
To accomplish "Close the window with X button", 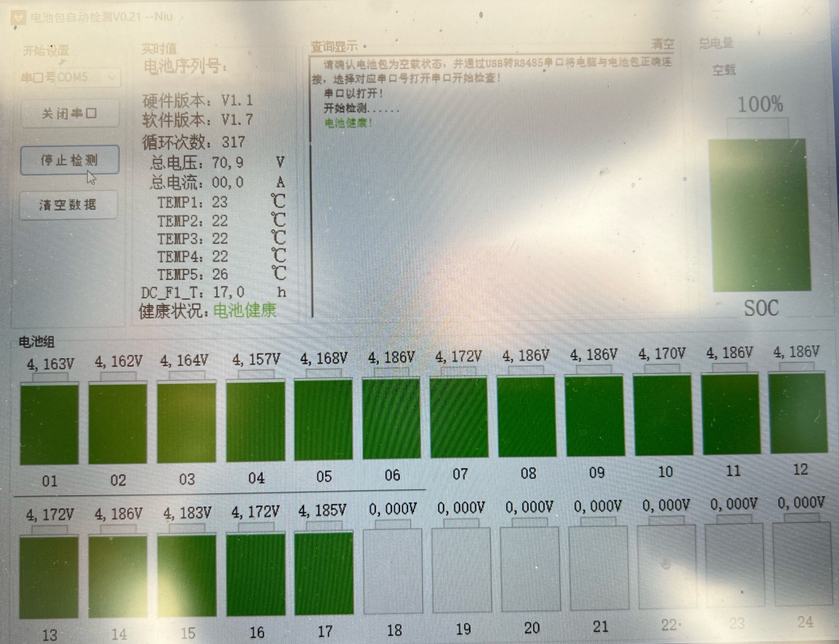I will coord(807,11).
